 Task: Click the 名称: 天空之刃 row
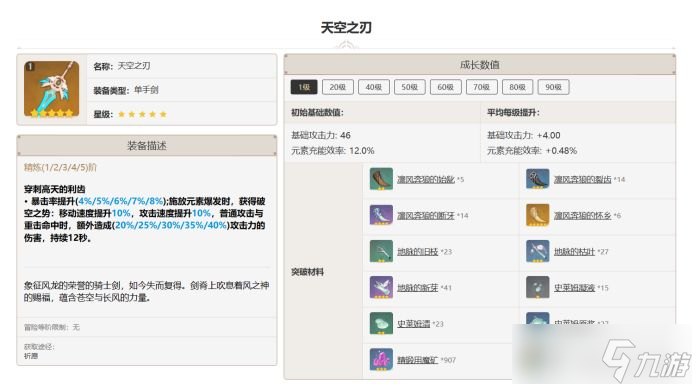(x=181, y=66)
